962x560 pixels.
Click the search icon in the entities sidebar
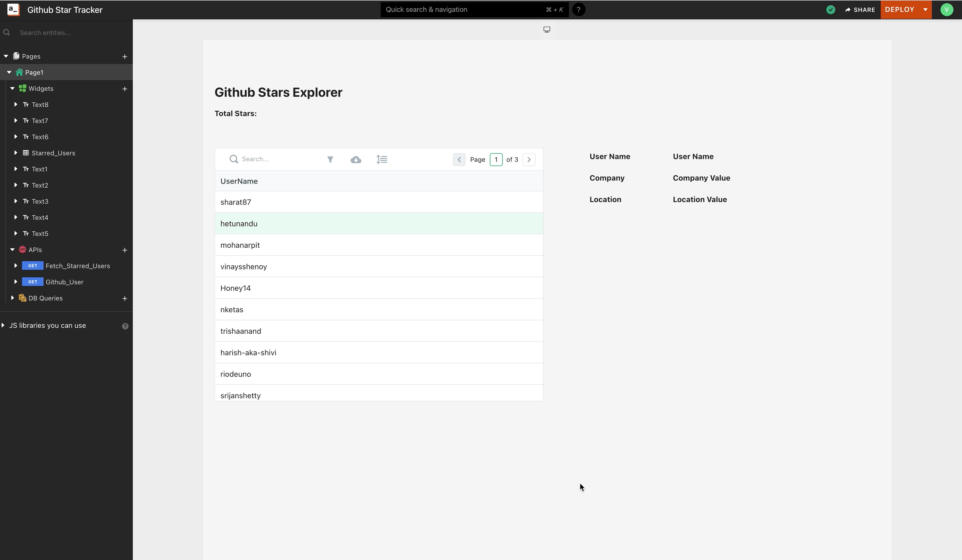pyautogui.click(x=6, y=32)
